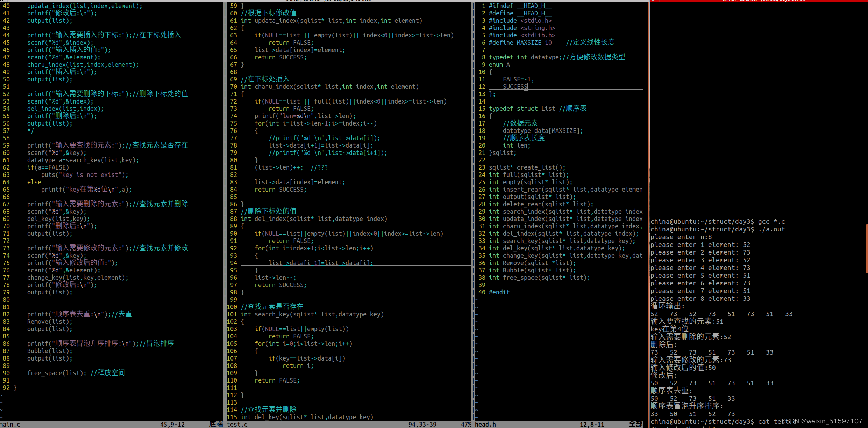Click 'please enter n:8' terminal line
Viewport: 868px width, 428px height.
pyautogui.click(x=681, y=237)
